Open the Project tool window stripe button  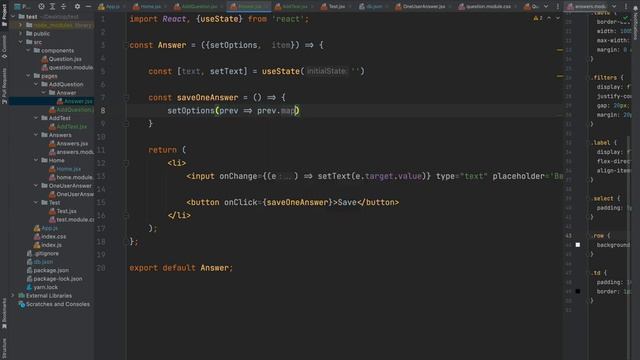pyautogui.click(x=4, y=15)
